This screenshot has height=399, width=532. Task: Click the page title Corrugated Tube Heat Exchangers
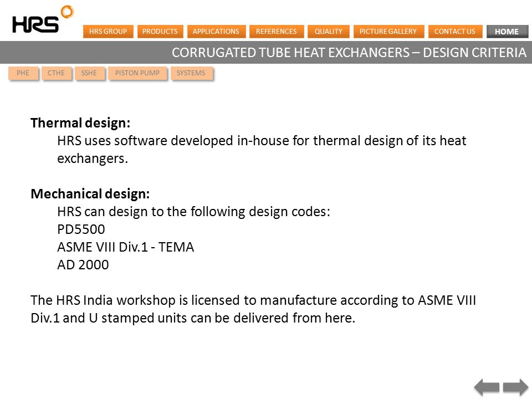pyautogui.click(x=349, y=53)
